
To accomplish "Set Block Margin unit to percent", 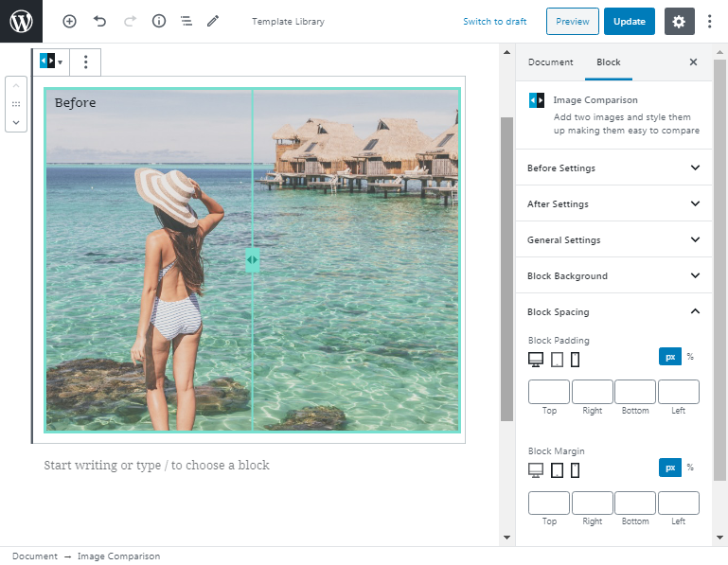I will [x=690, y=468].
